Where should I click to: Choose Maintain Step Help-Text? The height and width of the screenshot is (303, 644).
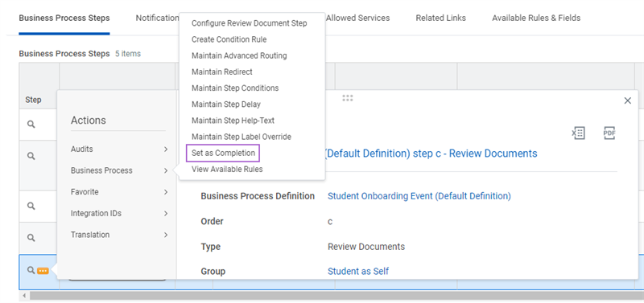(x=233, y=121)
